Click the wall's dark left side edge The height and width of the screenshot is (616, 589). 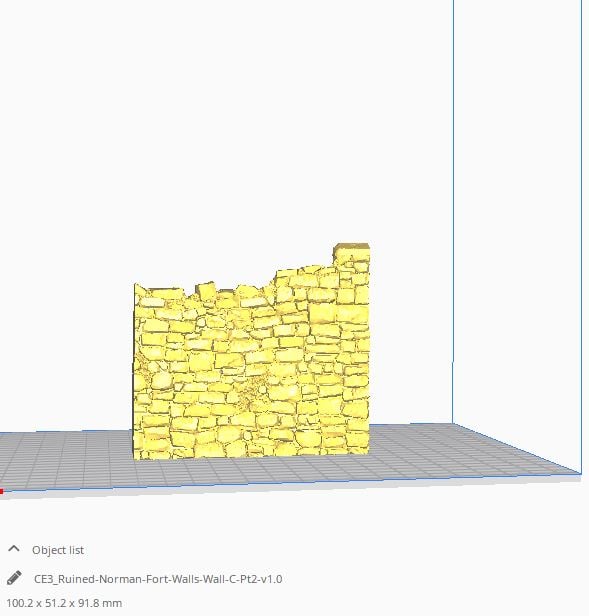pos(134,371)
